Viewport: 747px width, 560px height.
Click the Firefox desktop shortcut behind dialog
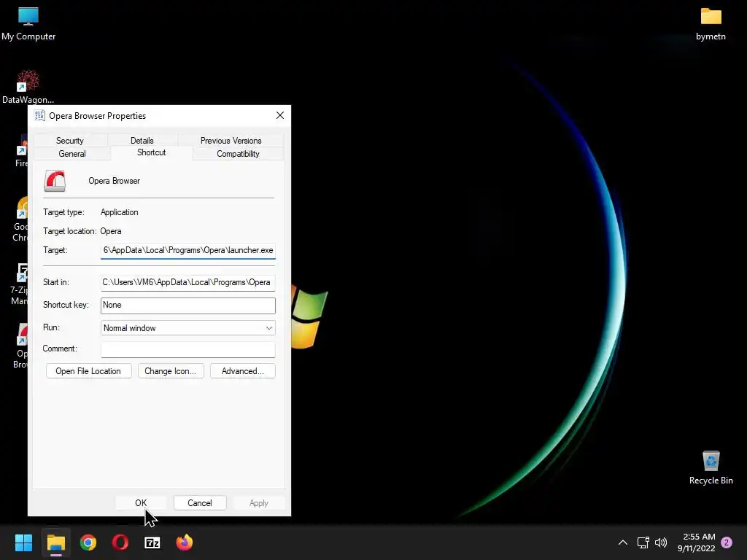tap(21, 152)
